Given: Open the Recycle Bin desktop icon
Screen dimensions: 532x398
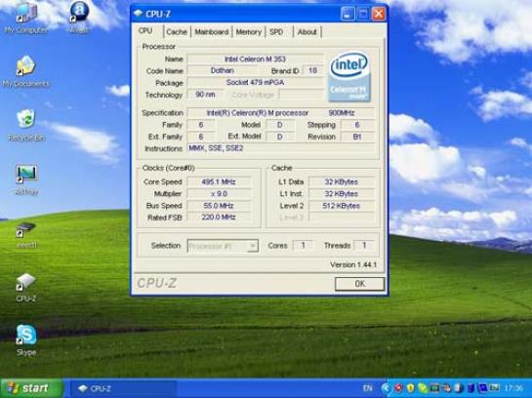Looking at the screenshot, I should point(26,125).
